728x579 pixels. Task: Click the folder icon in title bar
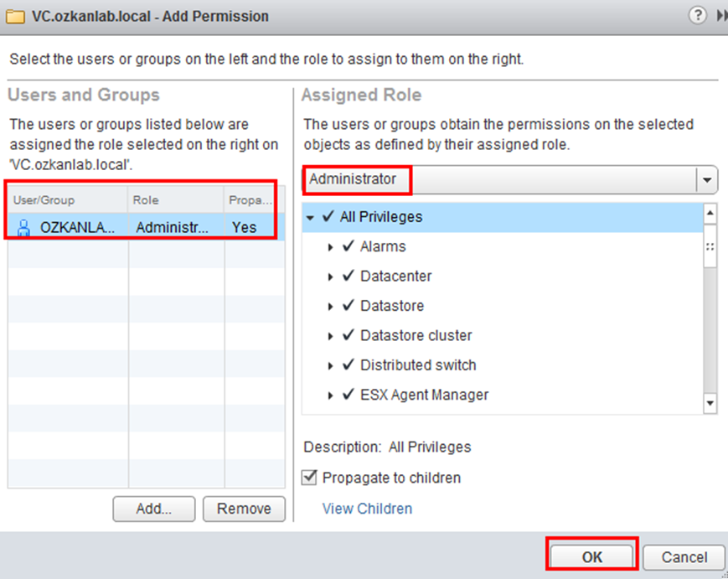click(15, 17)
